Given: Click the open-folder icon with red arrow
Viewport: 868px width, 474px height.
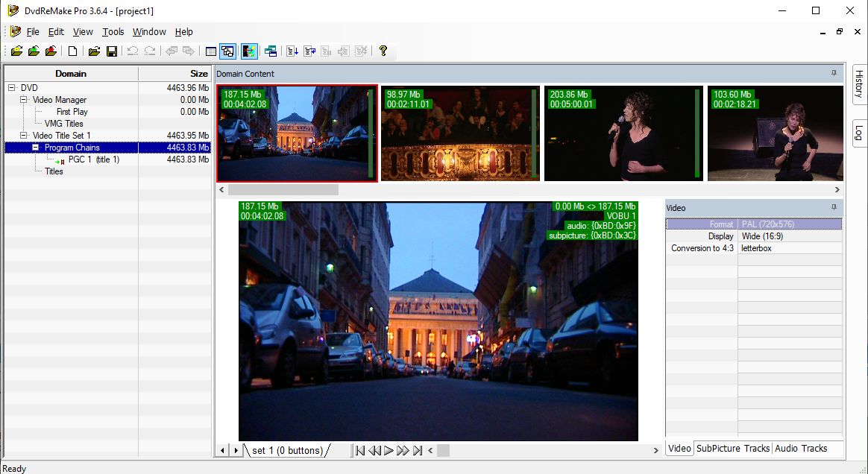Looking at the screenshot, I should pos(51,51).
